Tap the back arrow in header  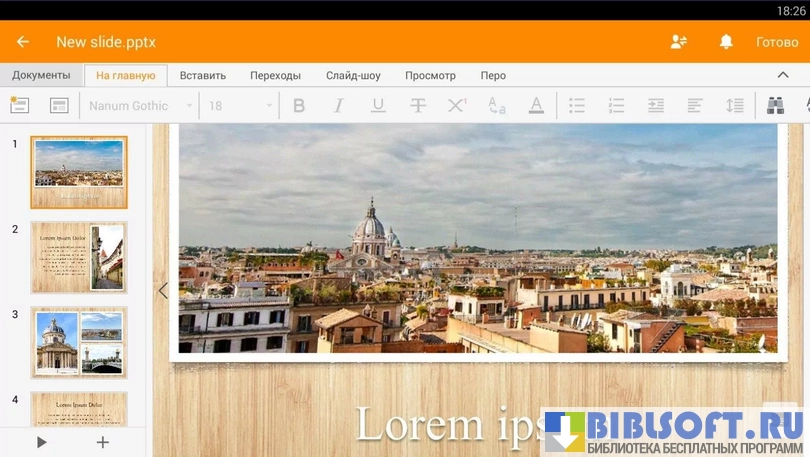23,42
